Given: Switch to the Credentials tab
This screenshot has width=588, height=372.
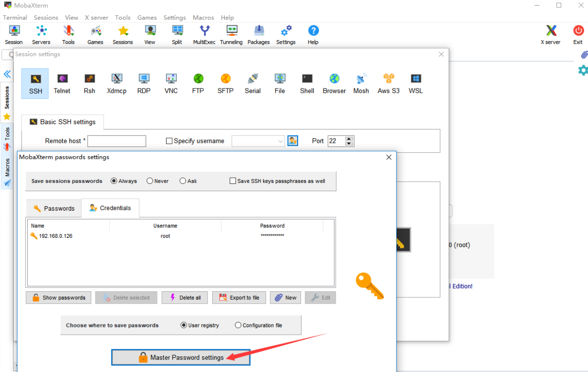Looking at the screenshot, I should 110,208.
